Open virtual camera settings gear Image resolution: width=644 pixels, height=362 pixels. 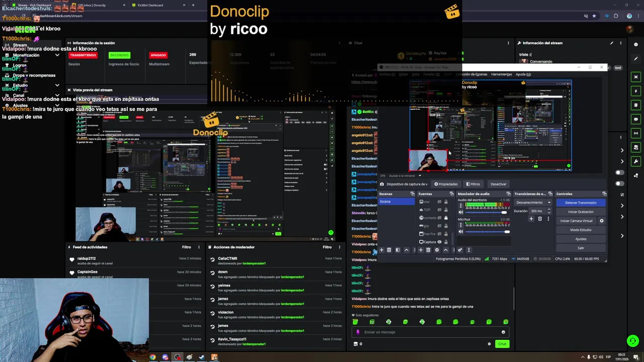(602, 221)
